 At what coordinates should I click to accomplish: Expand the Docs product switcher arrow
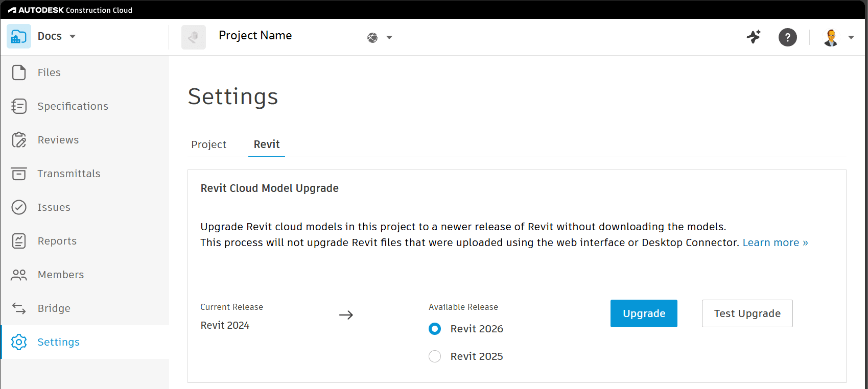[73, 36]
